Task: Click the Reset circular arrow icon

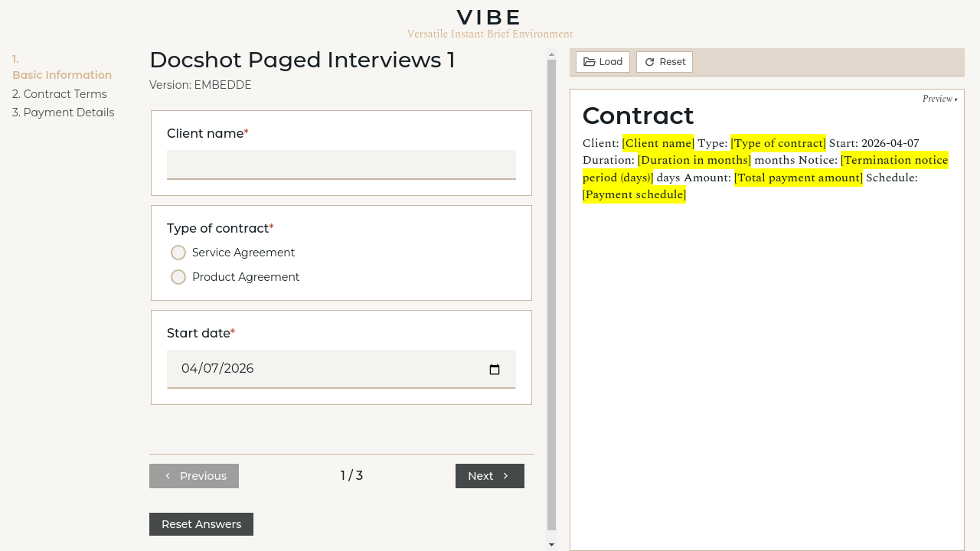Action: point(650,62)
